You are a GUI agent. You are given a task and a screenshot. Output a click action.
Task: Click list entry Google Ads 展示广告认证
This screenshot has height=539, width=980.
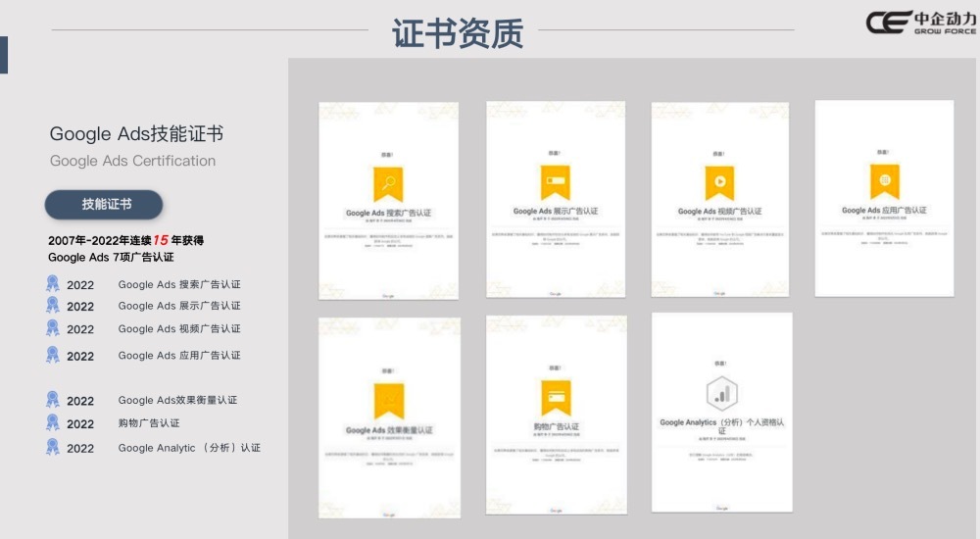point(179,306)
